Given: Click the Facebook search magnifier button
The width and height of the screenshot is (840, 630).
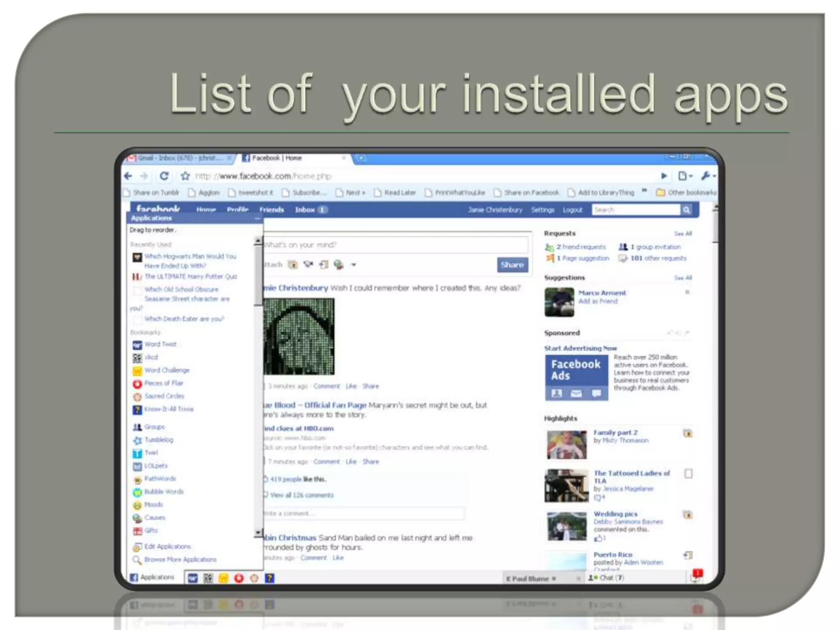Looking at the screenshot, I should pos(686,210).
